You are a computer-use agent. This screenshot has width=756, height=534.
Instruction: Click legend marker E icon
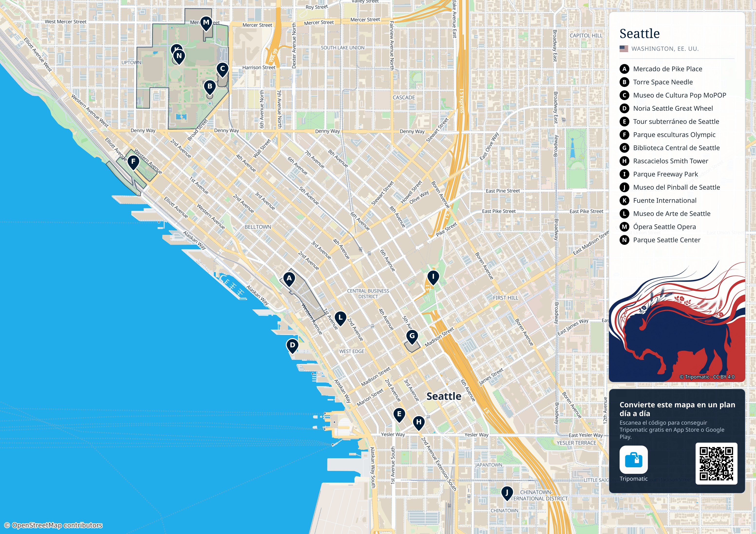click(624, 122)
